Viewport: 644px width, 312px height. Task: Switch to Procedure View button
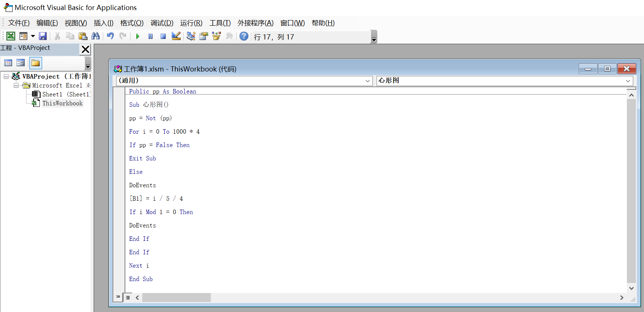coord(118,297)
